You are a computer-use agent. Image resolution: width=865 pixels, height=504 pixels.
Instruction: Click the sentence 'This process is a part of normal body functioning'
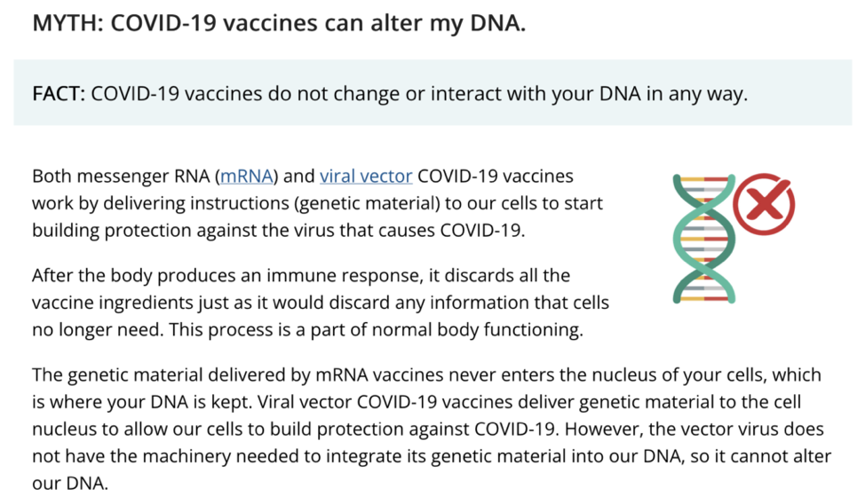(x=376, y=330)
